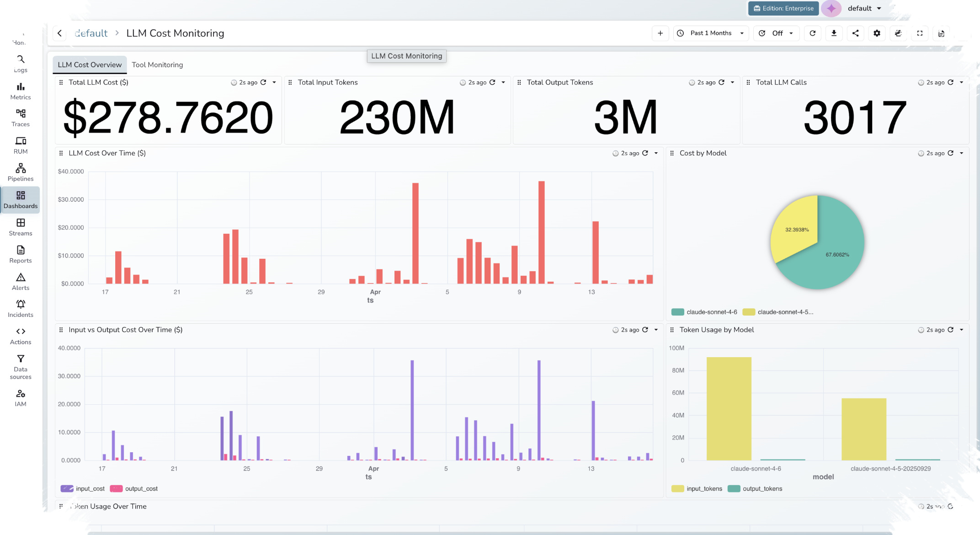Open Cost by Model panel options arrow

point(961,153)
